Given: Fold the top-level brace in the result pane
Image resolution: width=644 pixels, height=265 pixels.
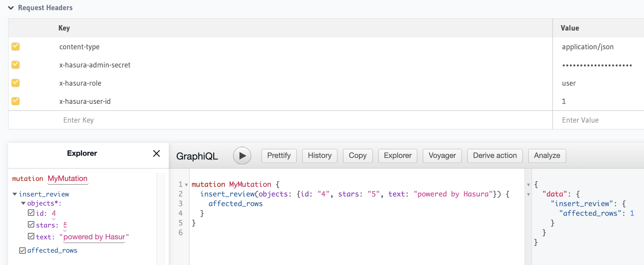Looking at the screenshot, I should click(x=529, y=185).
